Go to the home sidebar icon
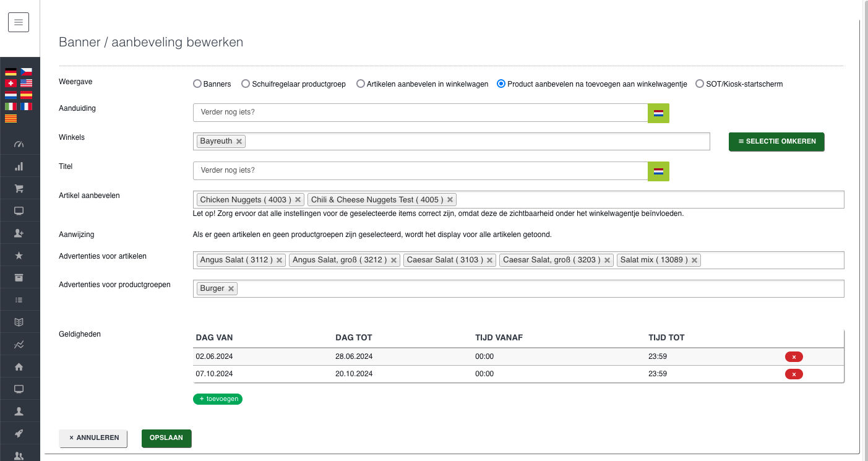This screenshot has height=461, width=868. pos(19,367)
